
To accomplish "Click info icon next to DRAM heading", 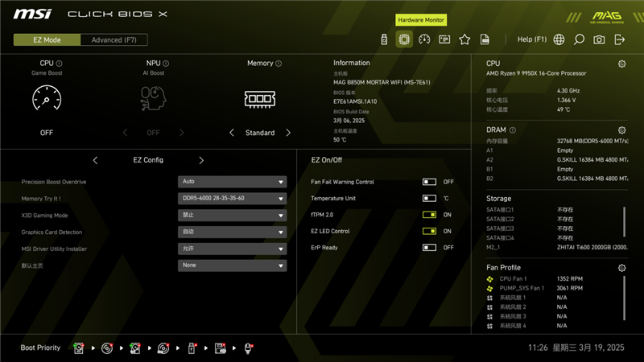I will tap(513, 130).
